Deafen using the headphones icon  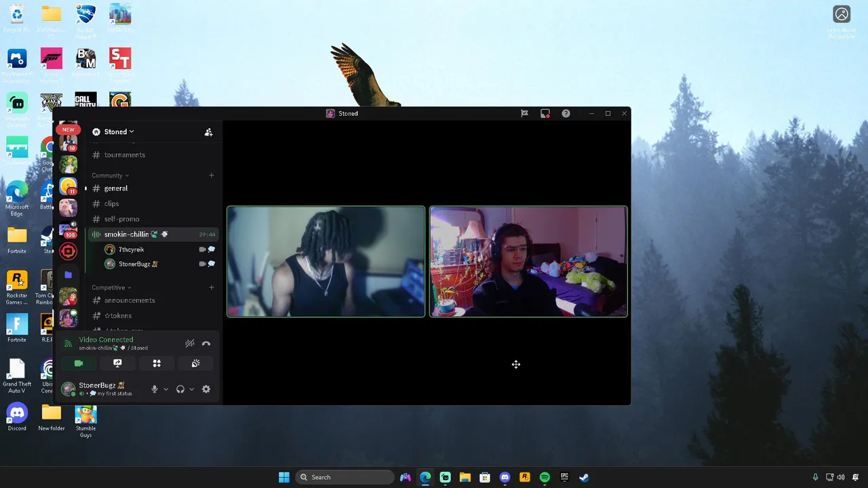click(180, 389)
